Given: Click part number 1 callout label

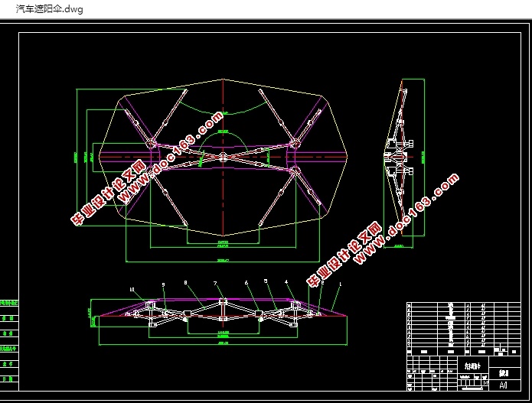Looking at the screenshot, I should tap(341, 284).
